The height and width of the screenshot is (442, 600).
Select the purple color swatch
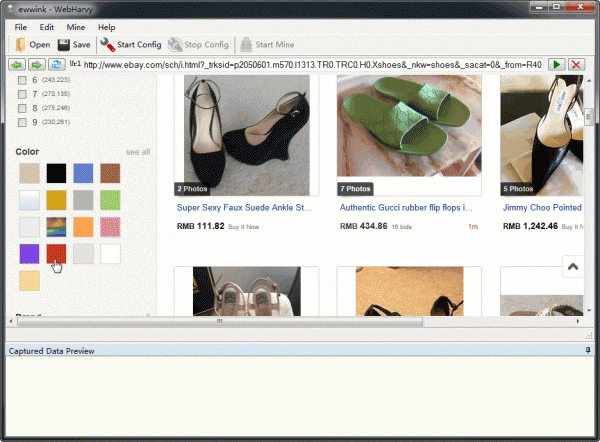29,254
